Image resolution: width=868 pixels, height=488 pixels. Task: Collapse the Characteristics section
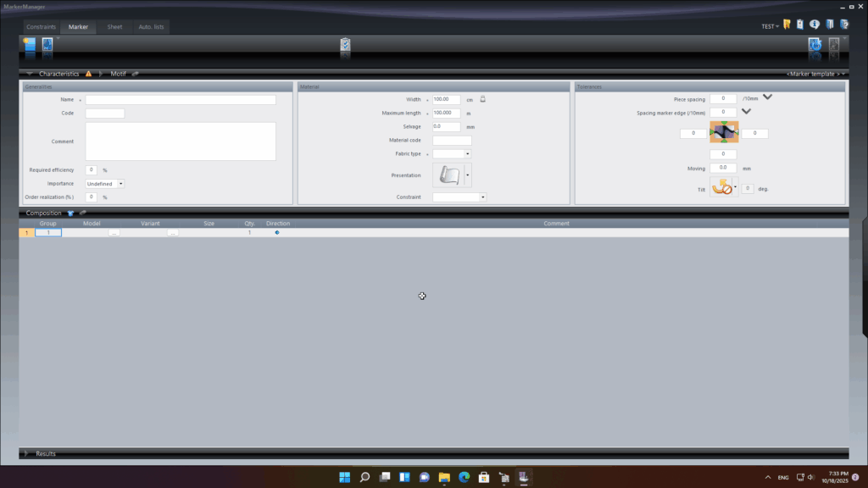click(x=30, y=74)
